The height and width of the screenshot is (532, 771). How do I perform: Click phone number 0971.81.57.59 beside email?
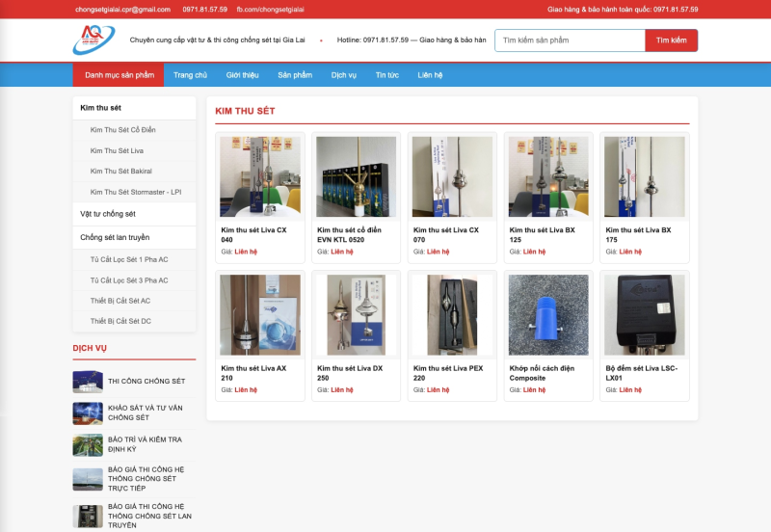(204, 10)
